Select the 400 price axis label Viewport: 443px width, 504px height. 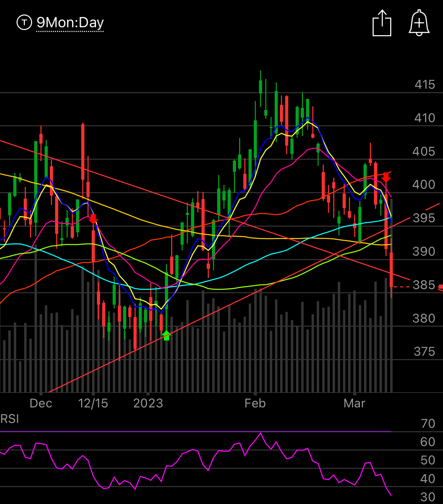[424, 185]
